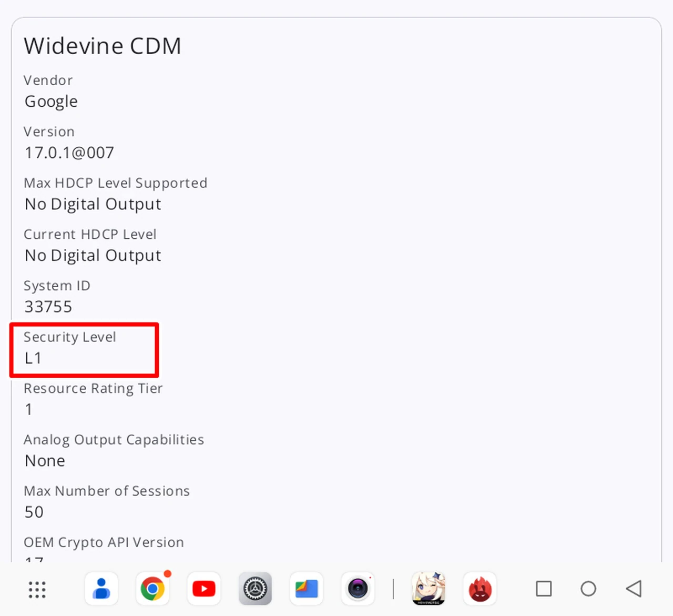Open Google Chrome from the taskbar
673x616 pixels.
152,589
